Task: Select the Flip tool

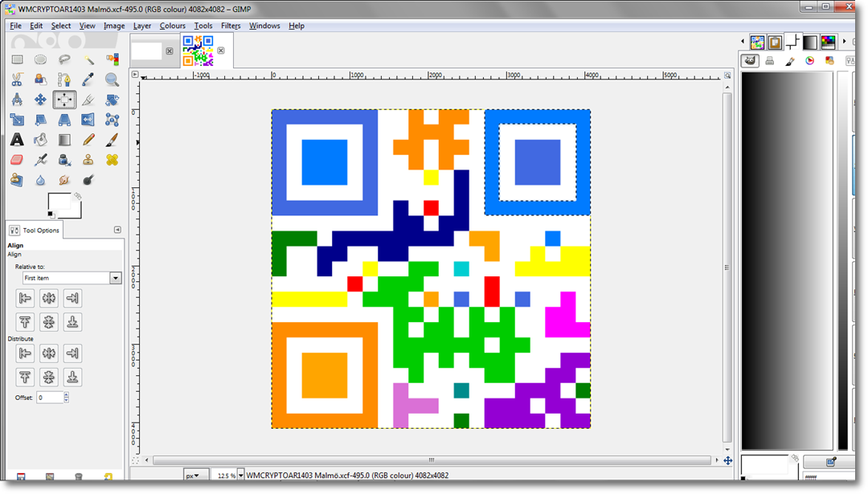Action: (88, 120)
